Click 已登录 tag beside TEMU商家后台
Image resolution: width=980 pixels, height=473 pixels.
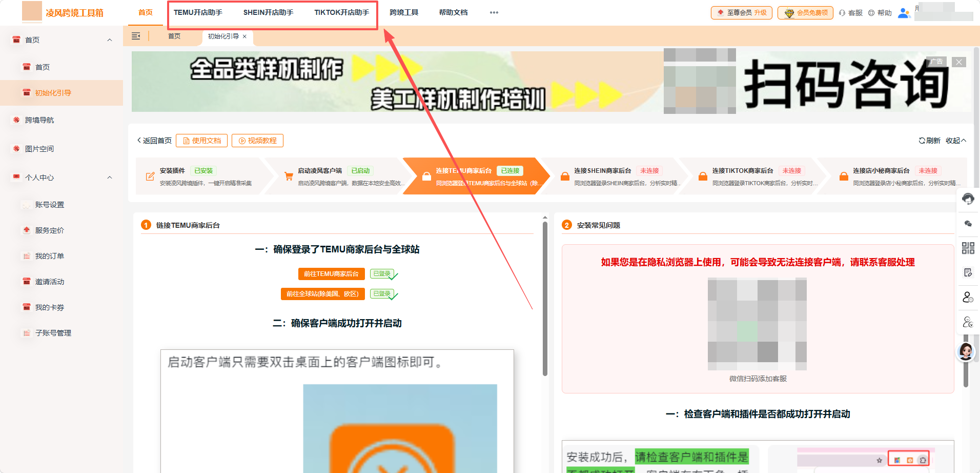point(382,274)
